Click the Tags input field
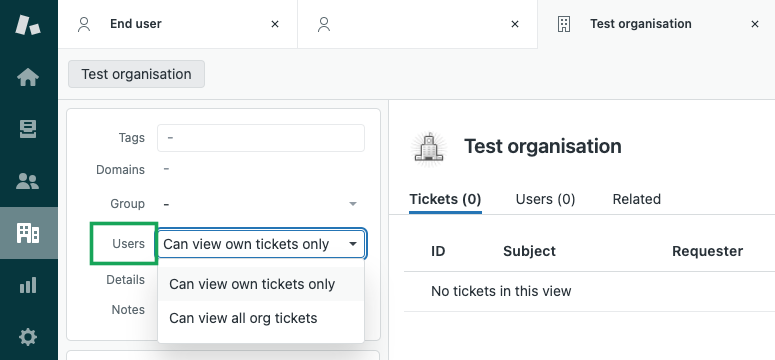 tap(261, 138)
